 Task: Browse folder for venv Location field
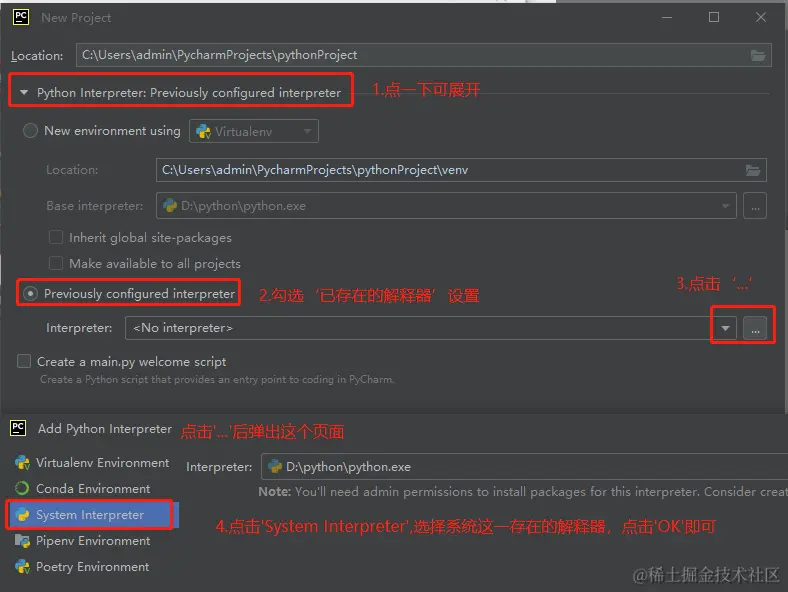[752, 170]
